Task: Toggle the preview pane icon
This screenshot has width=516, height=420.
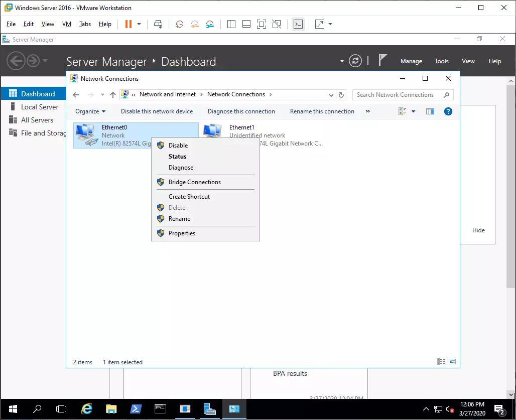Action: (430, 111)
